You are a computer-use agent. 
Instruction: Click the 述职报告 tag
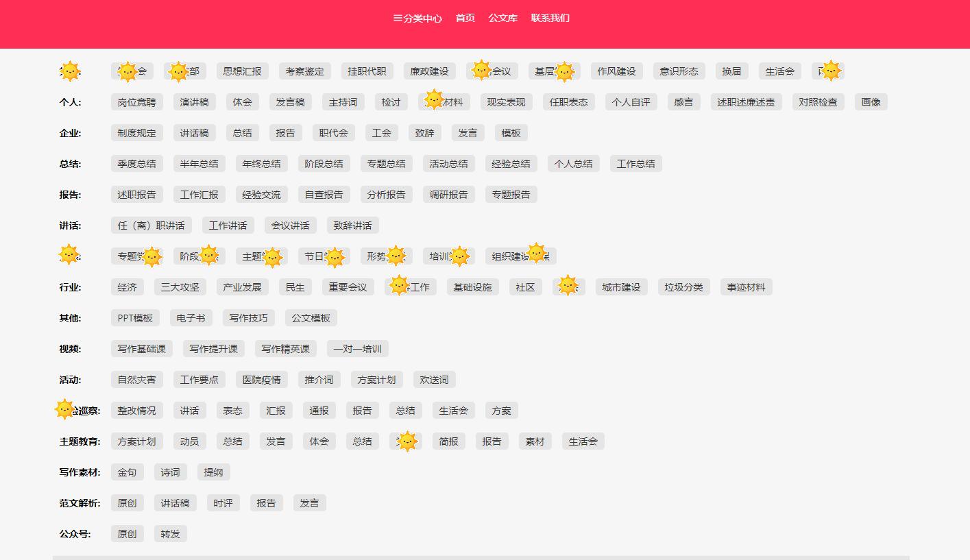136,194
